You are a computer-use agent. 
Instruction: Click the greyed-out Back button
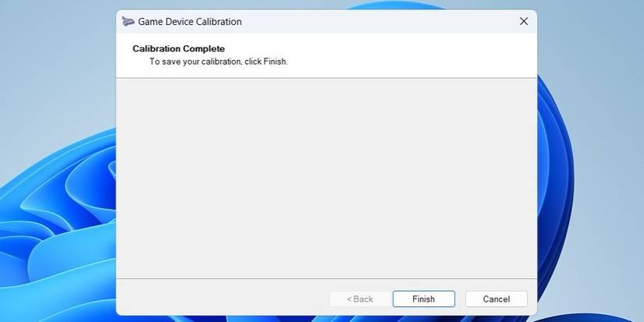click(x=360, y=299)
